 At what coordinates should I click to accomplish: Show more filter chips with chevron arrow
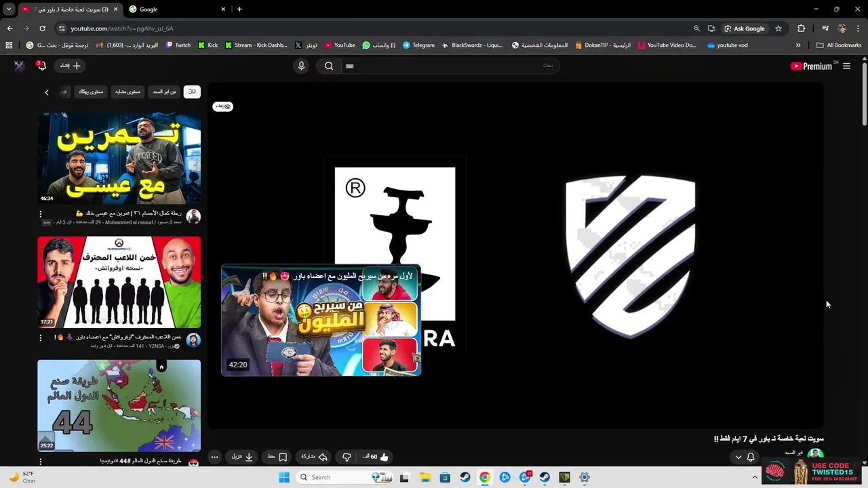[47, 92]
